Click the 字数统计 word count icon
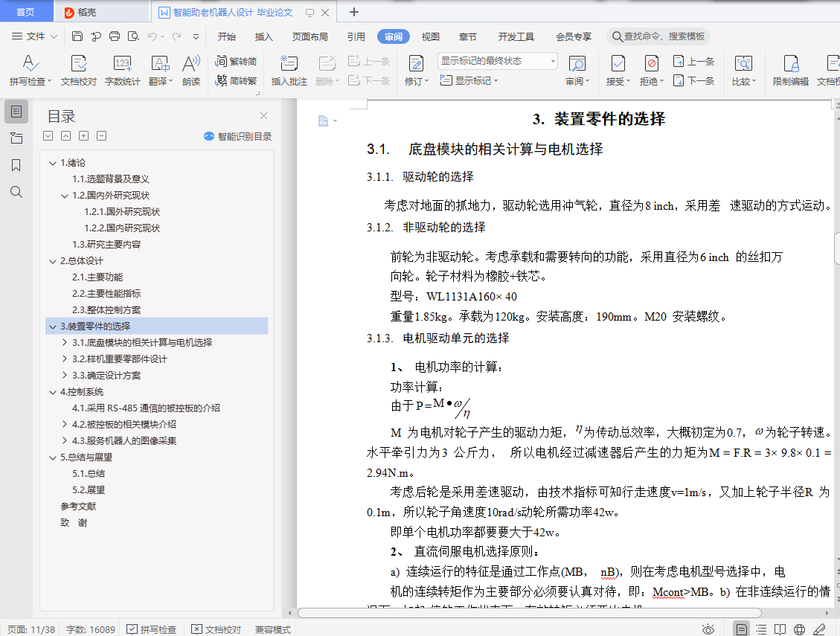The image size is (840, 636). coord(122,70)
